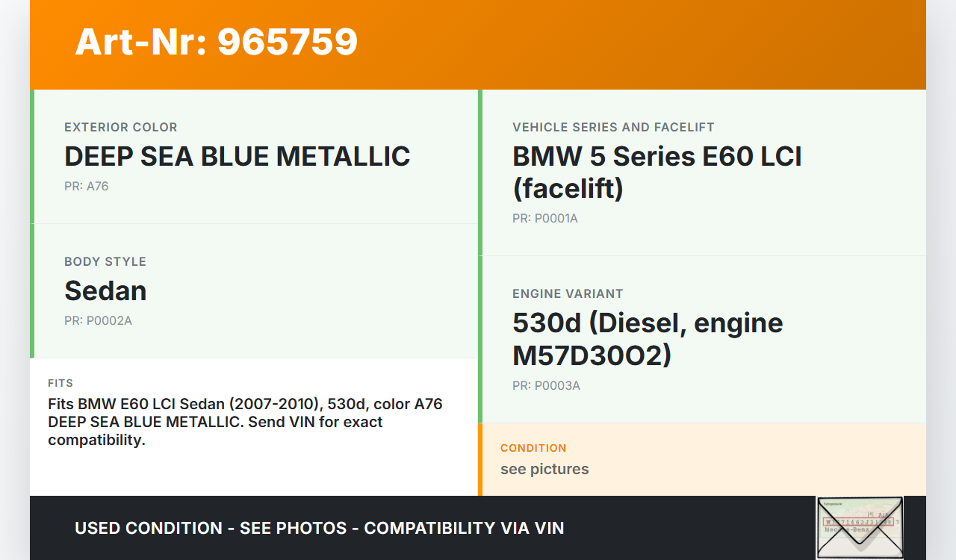Select the DEEP SEA BLUE METALLIC value
The image size is (956, 560).
[x=238, y=157]
